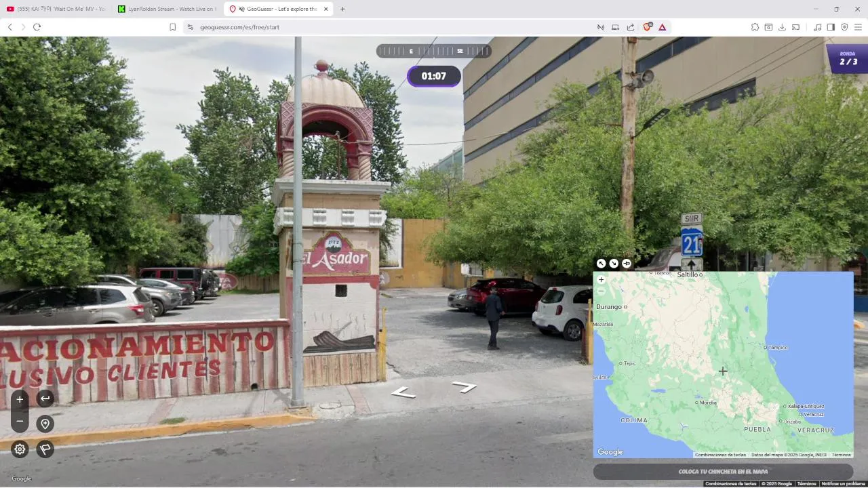The height and width of the screenshot is (488, 868).
Task: Open Brave Shields lion icon
Action: (x=647, y=27)
